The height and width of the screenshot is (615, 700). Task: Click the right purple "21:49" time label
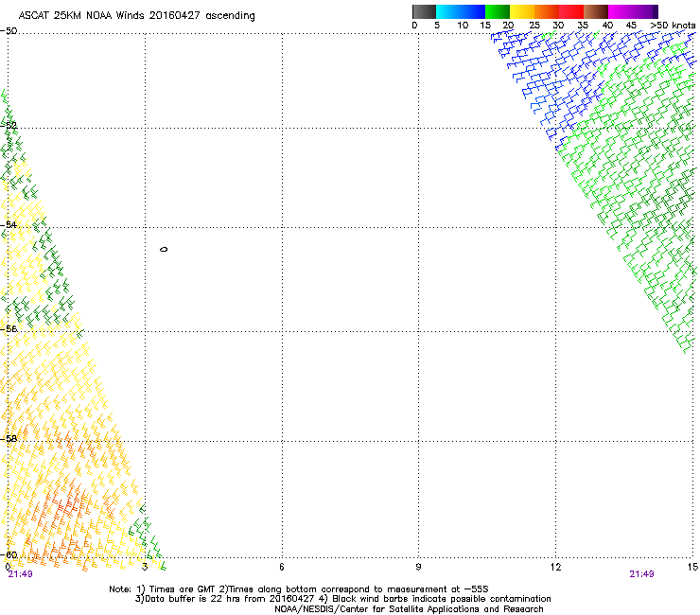pos(641,574)
